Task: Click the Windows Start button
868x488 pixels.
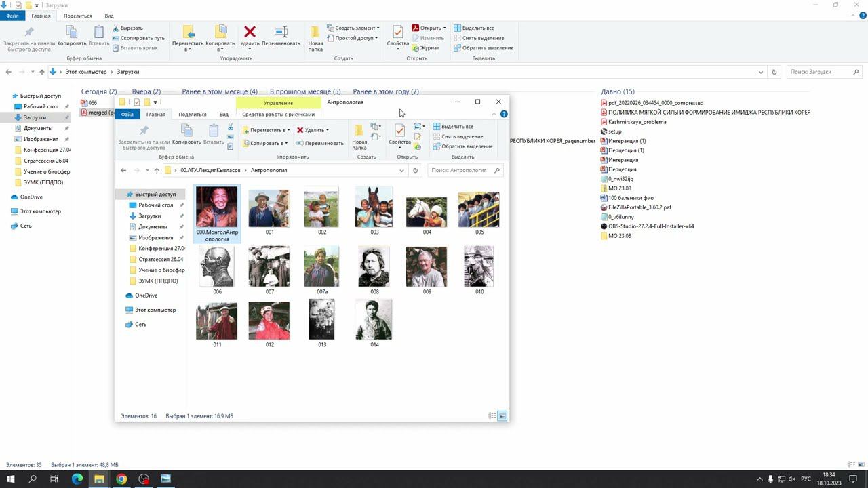Action: (10, 479)
